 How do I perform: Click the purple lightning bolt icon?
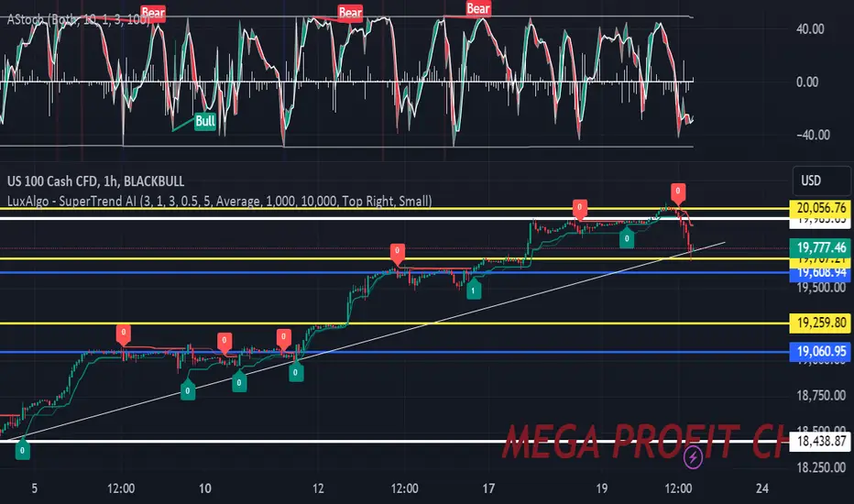click(693, 457)
